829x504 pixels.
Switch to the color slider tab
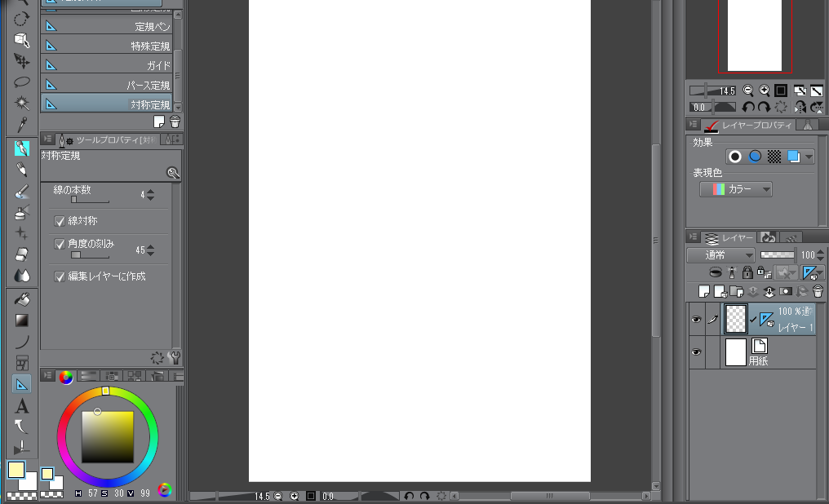(x=88, y=376)
